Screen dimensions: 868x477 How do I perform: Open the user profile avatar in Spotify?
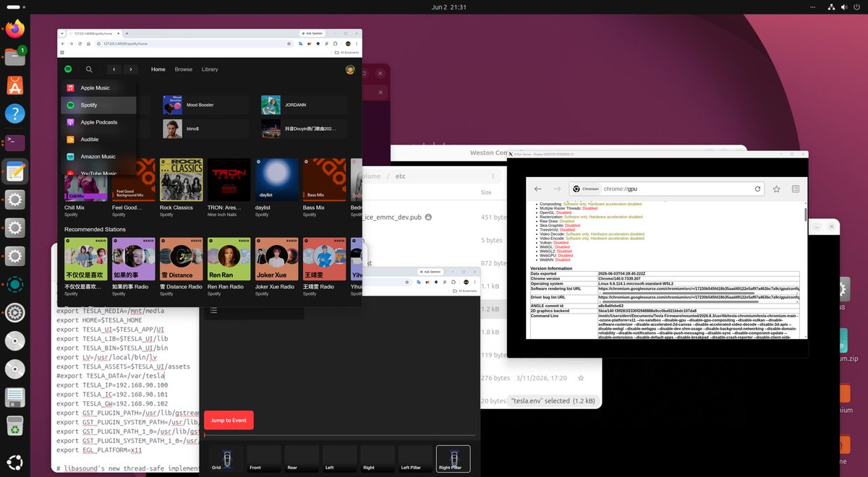click(350, 69)
